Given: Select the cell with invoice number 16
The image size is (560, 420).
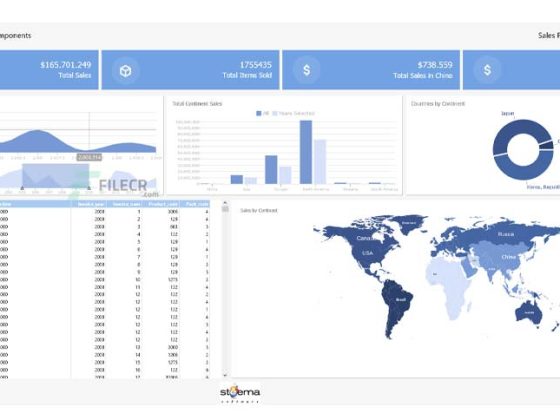Looking at the screenshot, I should [x=125, y=370].
